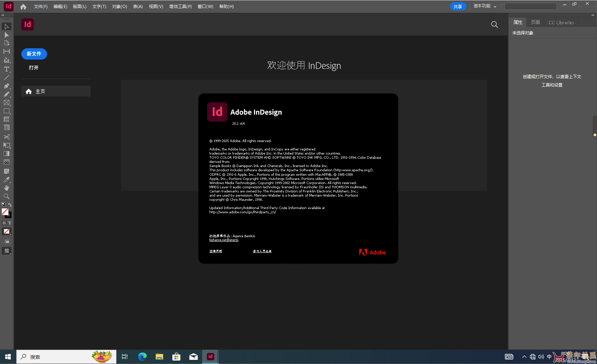Click the 新文件 button
The height and width of the screenshot is (364, 597).
coord(34,54)
